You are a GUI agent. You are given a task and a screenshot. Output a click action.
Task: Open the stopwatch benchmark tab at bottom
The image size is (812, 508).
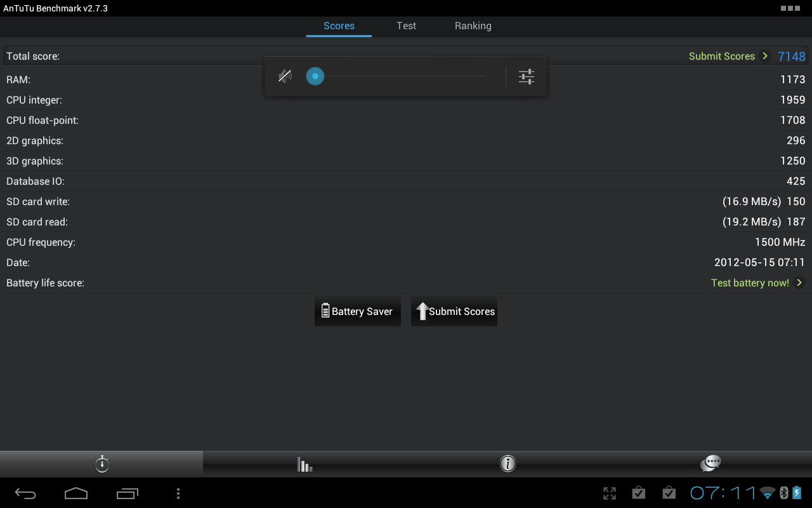point(102,464)
